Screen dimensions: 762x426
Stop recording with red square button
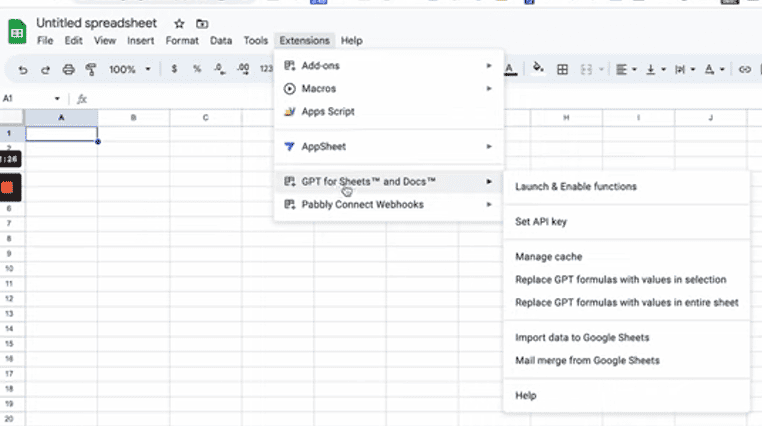(7, 187)
